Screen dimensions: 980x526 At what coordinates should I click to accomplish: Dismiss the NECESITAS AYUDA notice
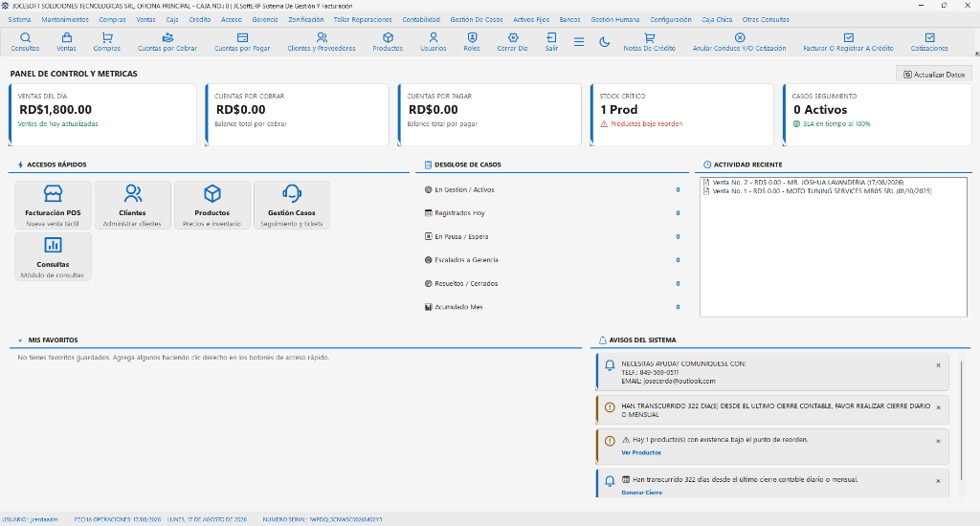(938, 365)
